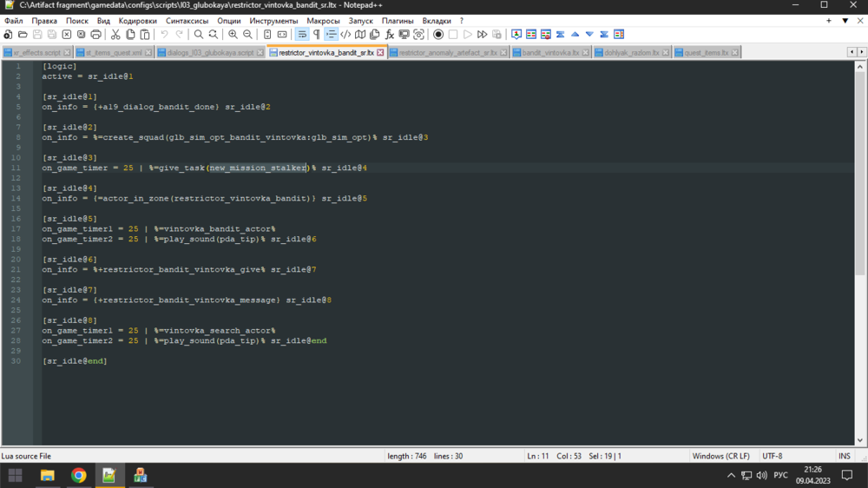The image size is (868, 488).
Task: Toggle show all characters pilcrow
Action: click(316, 35)
